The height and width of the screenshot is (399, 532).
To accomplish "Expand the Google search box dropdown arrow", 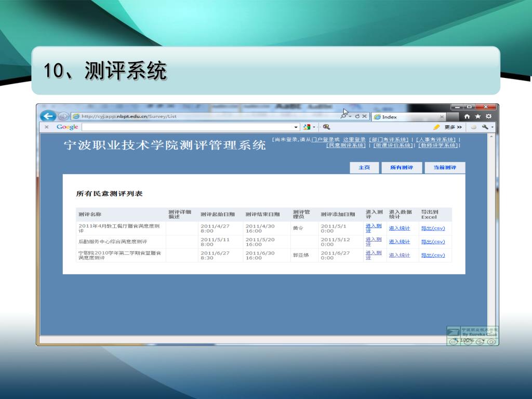I will [296, 127].
